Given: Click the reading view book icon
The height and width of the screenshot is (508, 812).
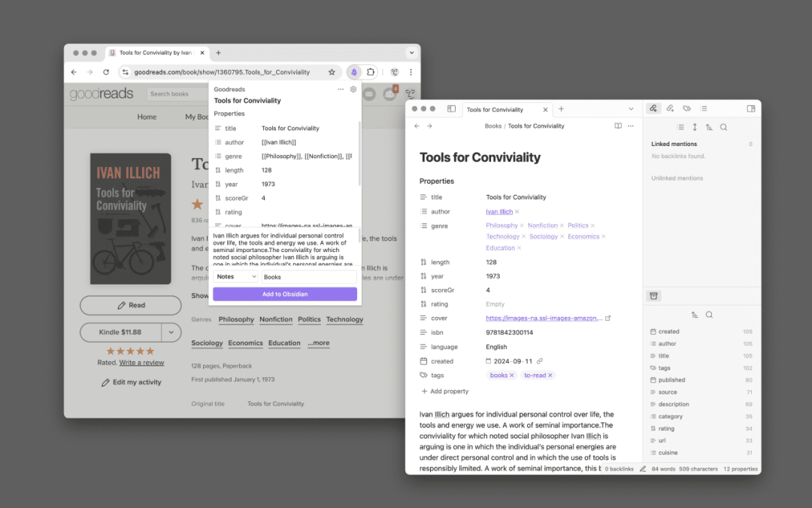Looking at the screenshot, I should tap(618, 126).
